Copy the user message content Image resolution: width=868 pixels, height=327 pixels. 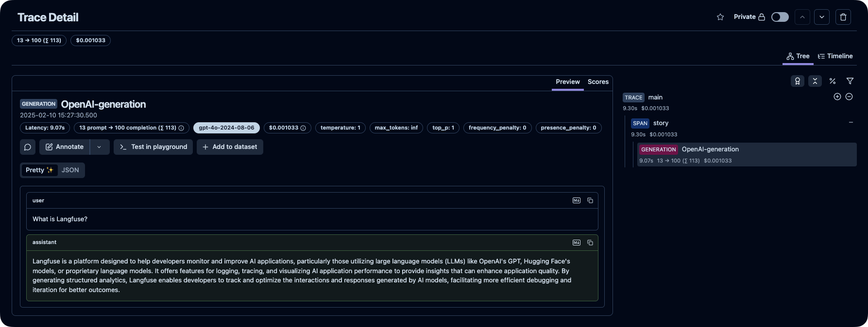click(x=590, y=200)
